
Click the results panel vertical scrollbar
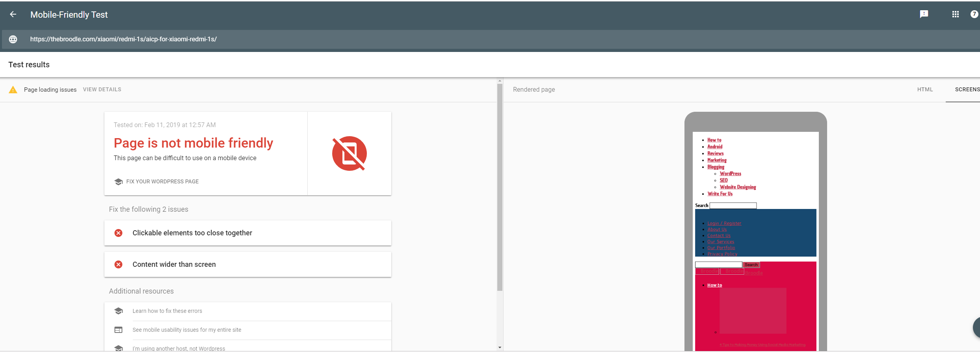click(500, 187)
